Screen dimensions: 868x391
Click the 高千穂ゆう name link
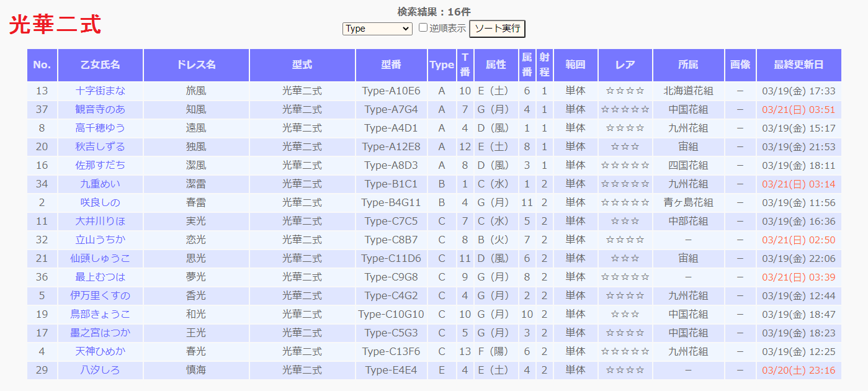(100, 128)
